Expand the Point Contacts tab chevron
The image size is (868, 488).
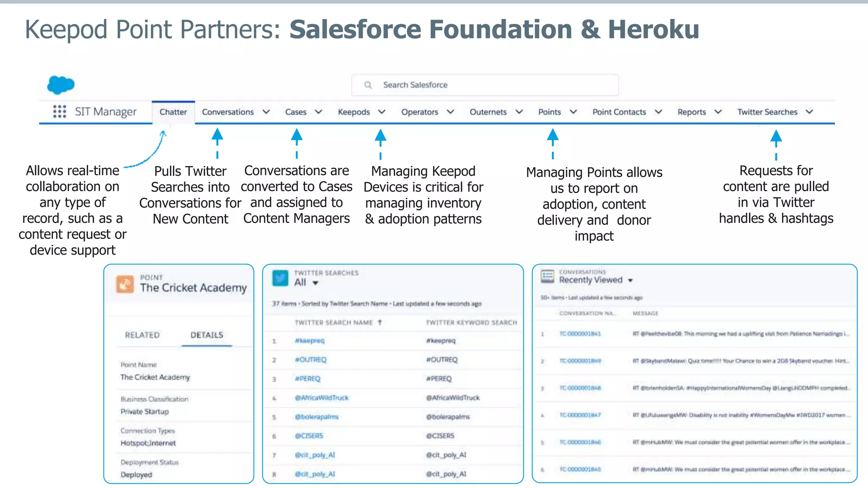[x=658, y=112]
